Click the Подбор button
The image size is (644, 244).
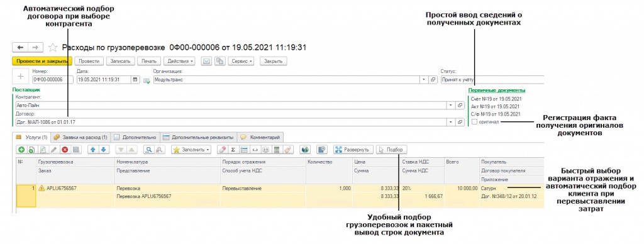tap(392, 150)
